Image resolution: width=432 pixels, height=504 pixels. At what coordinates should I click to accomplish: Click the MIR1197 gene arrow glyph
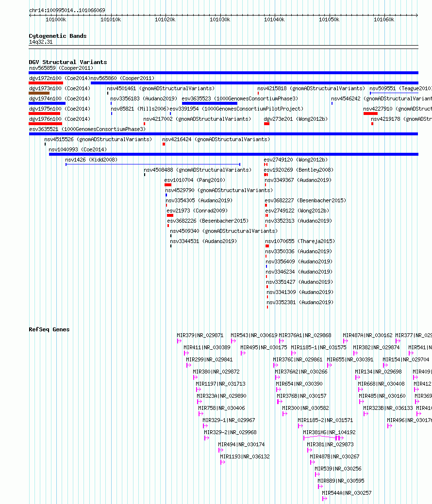198,390
